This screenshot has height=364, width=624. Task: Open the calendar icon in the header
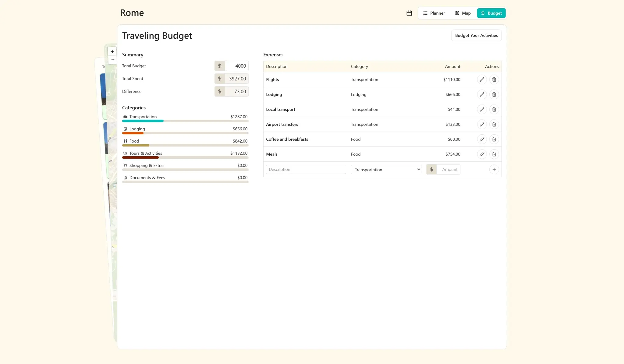409,13
